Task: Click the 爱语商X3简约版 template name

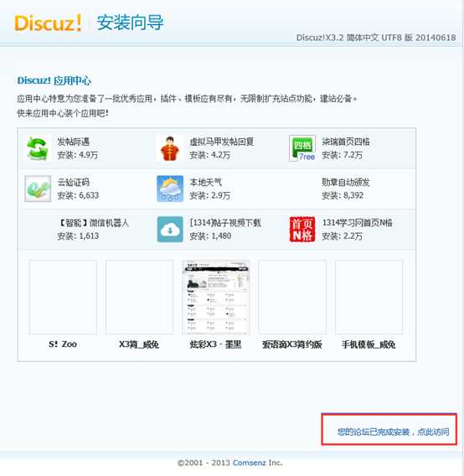Action: click(292, 344)
